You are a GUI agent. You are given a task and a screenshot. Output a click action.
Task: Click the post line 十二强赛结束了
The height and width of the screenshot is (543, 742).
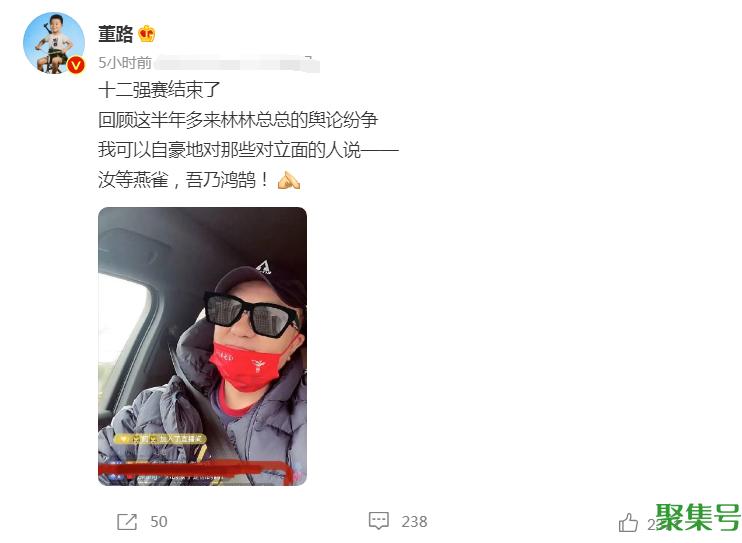(x=159, y=90)
